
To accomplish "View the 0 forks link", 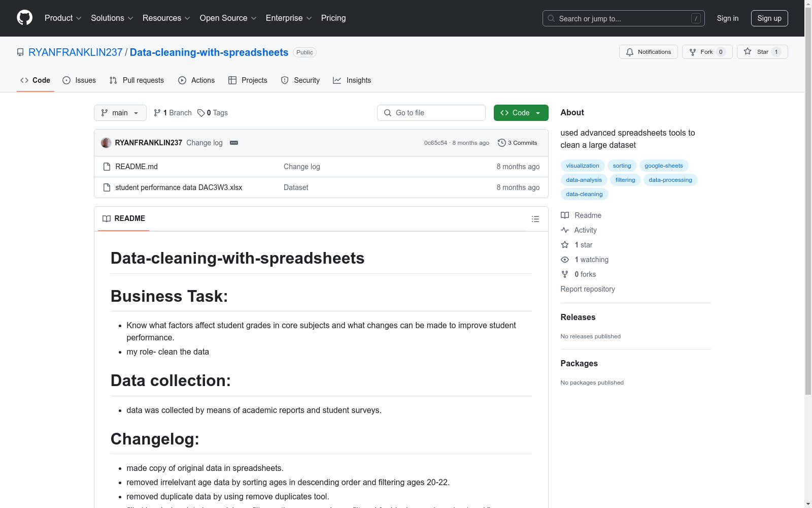I will coord(579,274).
